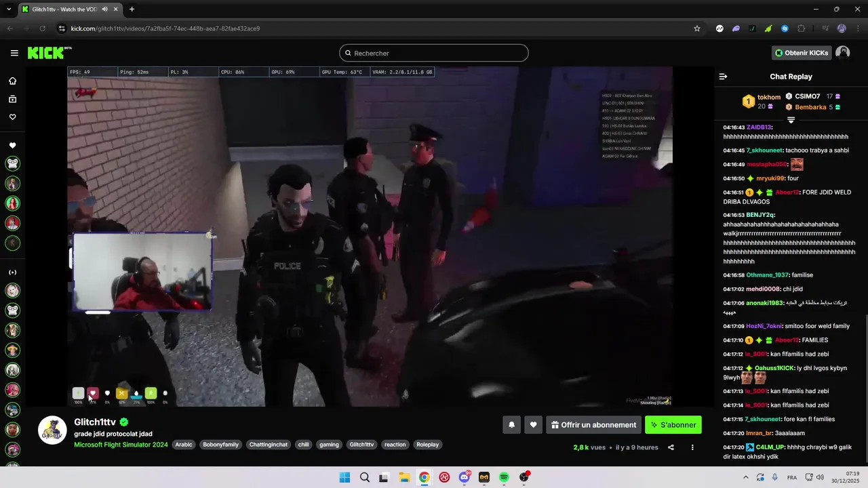Image resolution: width=868 pixels, height=488 pixels.
Task: Open Microsoft Flight Simulator 2024 category link
Action: coord(121,445)
